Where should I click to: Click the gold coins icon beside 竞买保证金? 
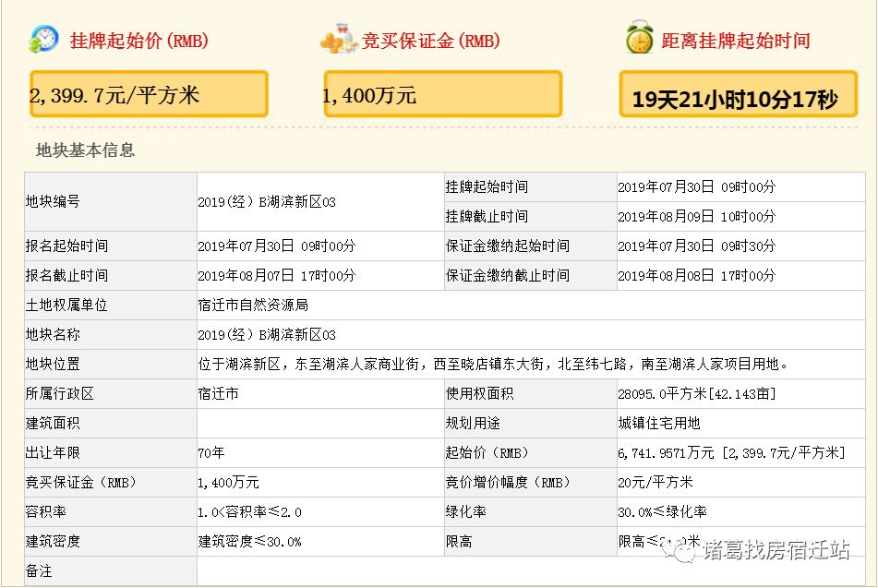(338, 40)
